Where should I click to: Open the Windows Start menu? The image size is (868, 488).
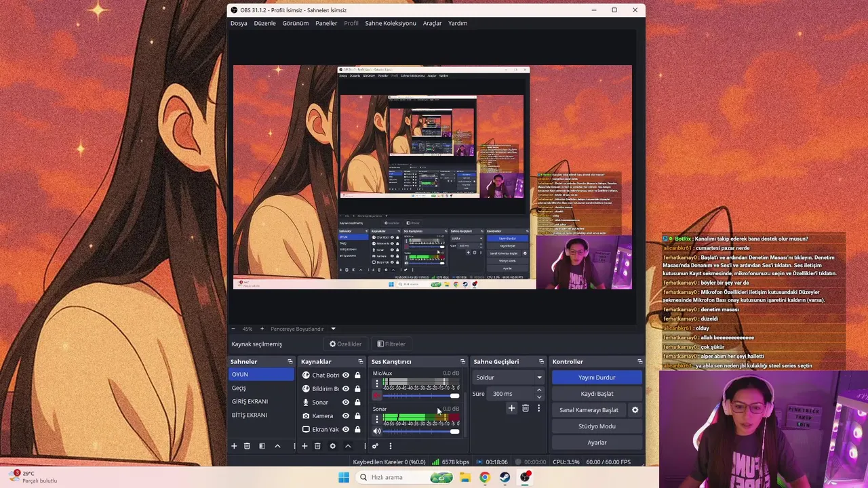(344, 477)
